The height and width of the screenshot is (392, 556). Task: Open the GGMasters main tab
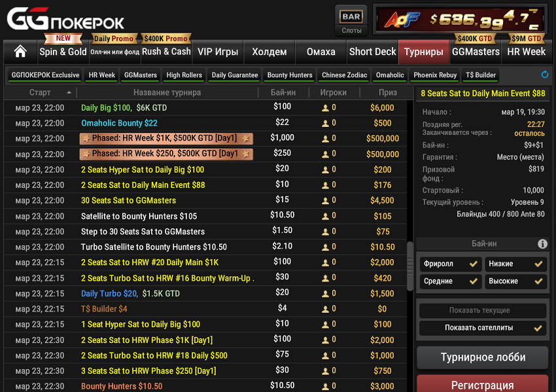(476, 52)
